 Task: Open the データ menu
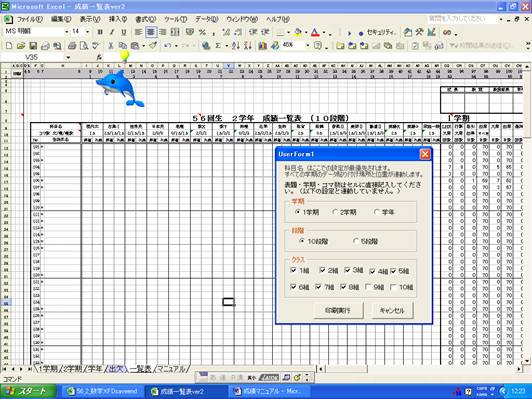click(x=206, y=19)
